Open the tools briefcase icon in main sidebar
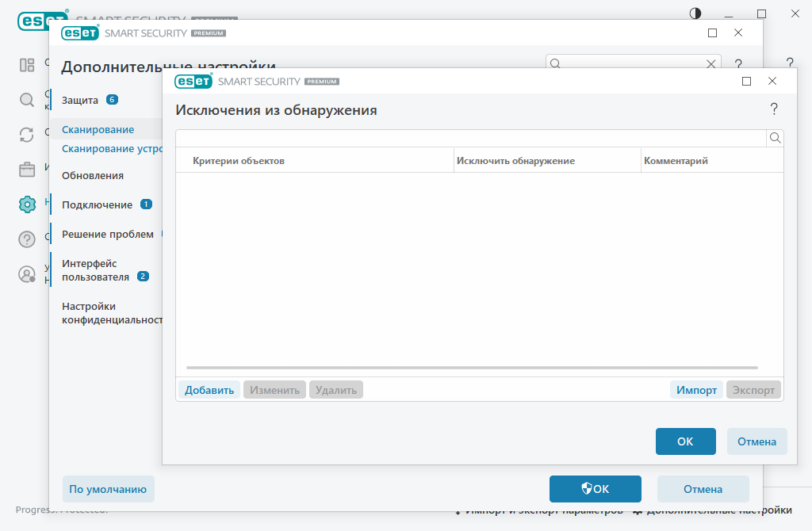The image size is (812, 531). tap(27, 170)
